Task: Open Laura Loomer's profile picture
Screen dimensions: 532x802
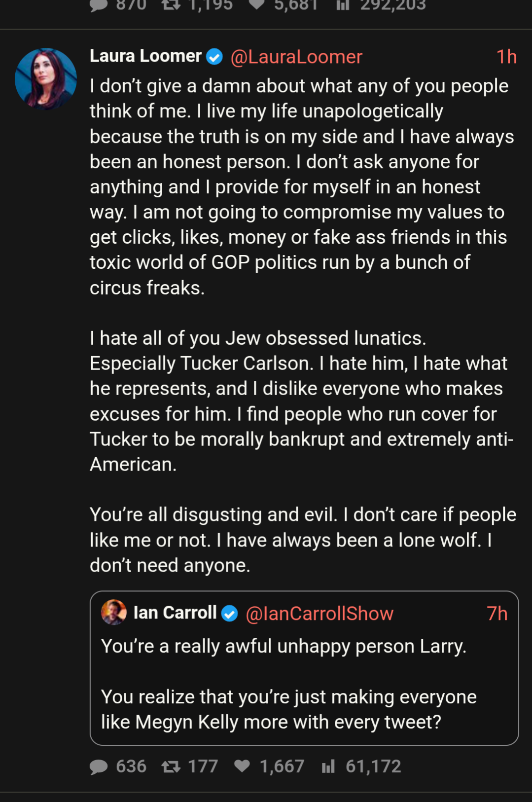Action: (46, 78)
